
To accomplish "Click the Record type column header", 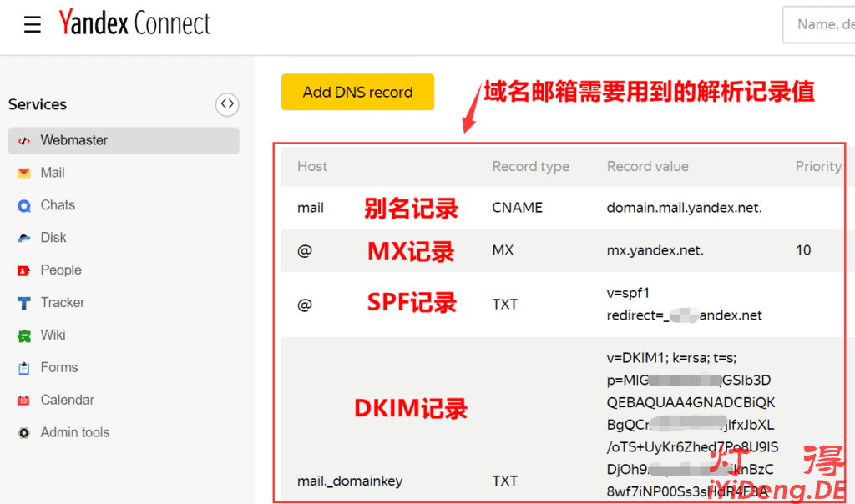I will click(530, 167).
